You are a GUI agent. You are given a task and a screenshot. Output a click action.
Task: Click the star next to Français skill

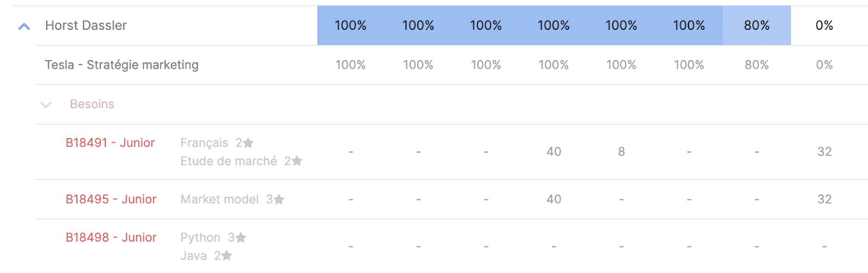pos(248,142)
